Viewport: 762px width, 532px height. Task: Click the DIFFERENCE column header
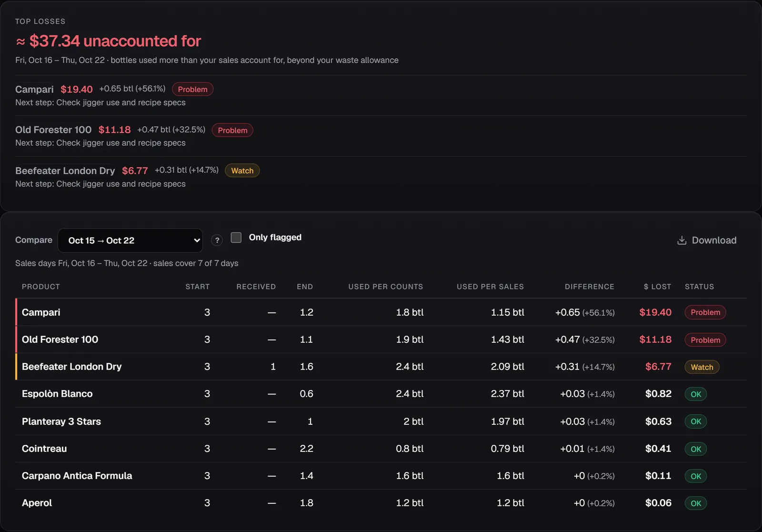click(590, 287)
